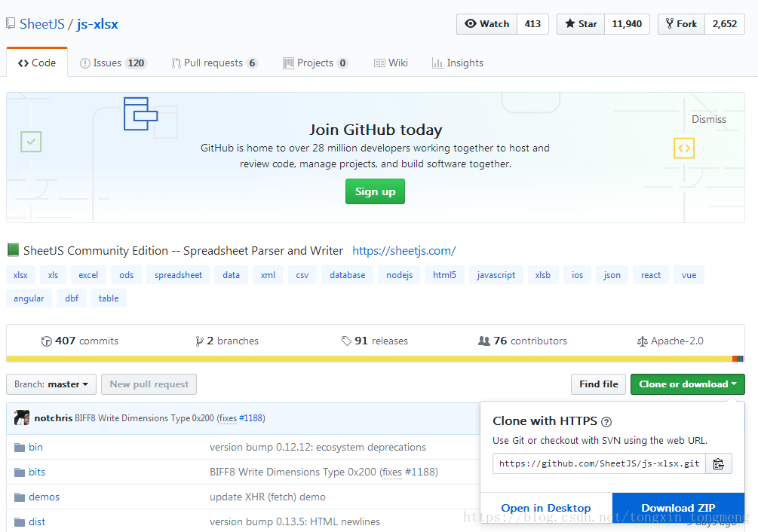The height and width of the screenshot is (532, 758).
Task: Select the spreadsheet topic tag
Action: pyautogui.click(x=179, y=275)
